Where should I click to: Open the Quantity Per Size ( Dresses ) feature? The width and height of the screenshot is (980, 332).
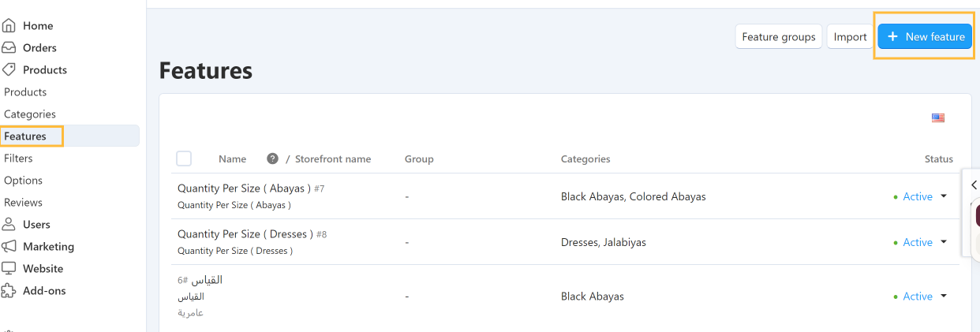pyautogui.click(x=245, y=234)
